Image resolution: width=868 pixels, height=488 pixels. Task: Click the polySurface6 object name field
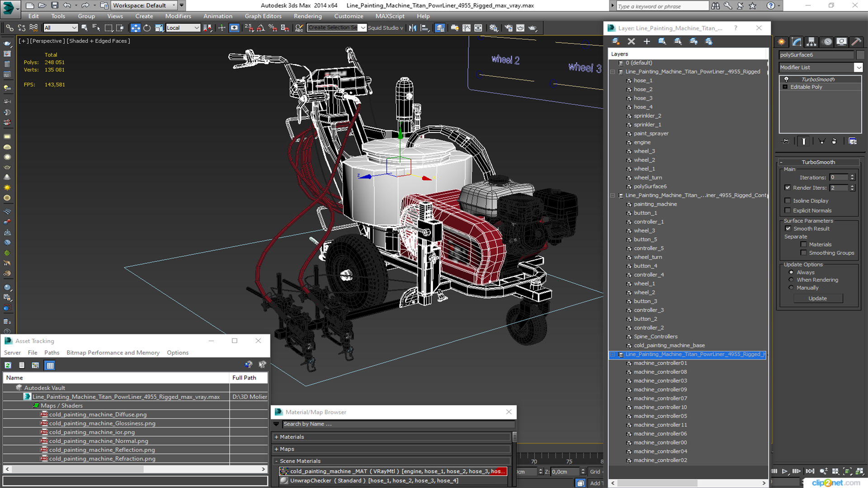coord(816,55)
